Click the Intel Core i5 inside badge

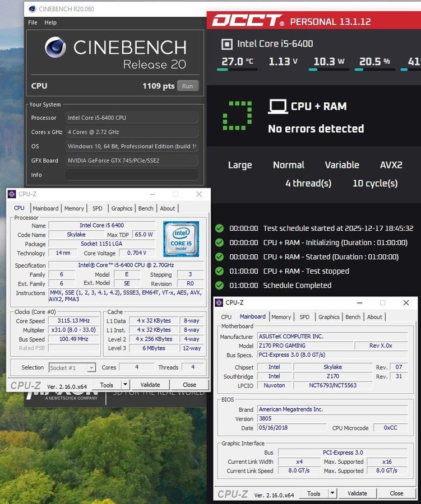(x=181, y=239)
